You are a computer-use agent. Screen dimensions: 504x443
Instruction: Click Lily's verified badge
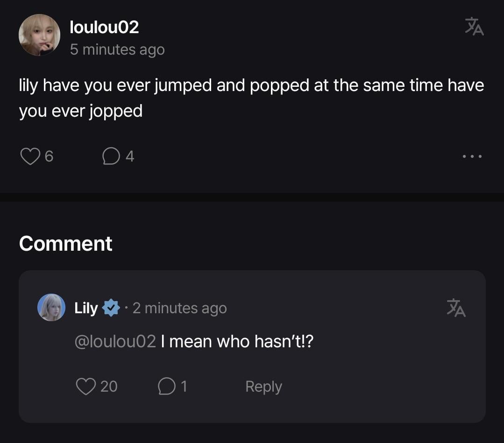(x=111, y=308)
